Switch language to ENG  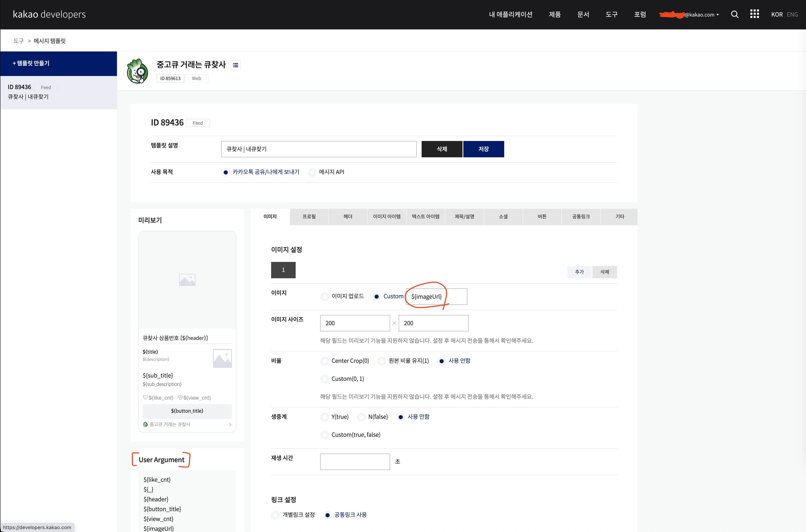coord(792,14)
